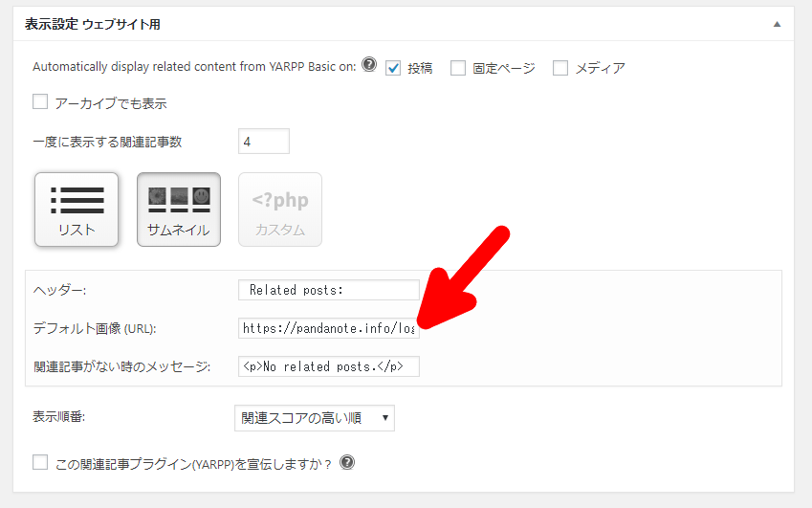Uncheck the 投稿 checkbox
Viewport: 812px width, 508px height.
coord(393,68)
